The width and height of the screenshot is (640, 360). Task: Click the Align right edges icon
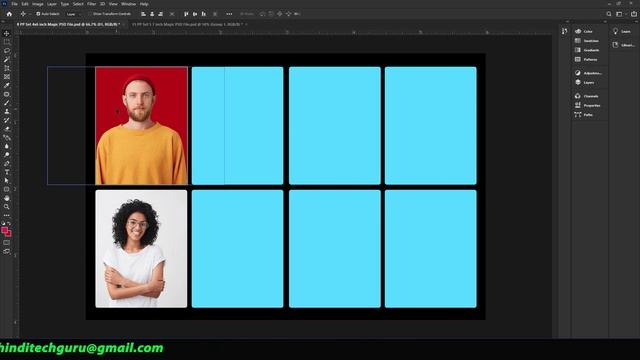[x=160, y=14]
